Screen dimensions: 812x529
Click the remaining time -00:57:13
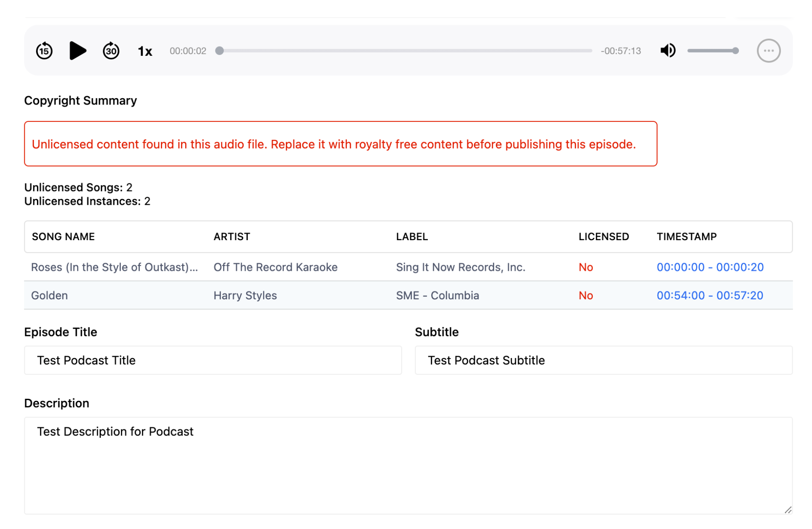point(621,51)
